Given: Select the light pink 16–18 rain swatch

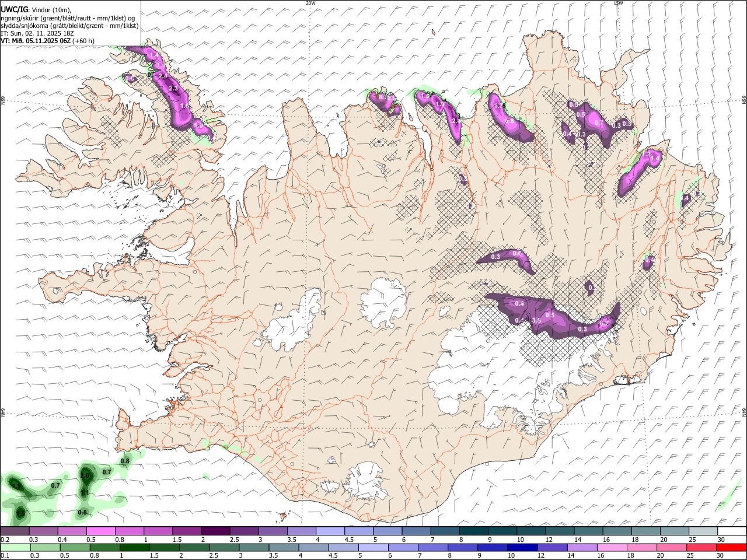Looking at the screenshot, I should click(x=612, y=548).
